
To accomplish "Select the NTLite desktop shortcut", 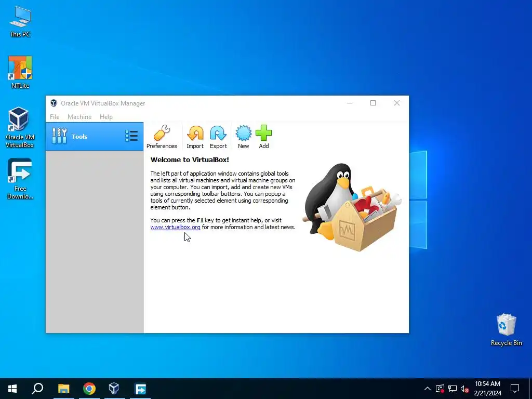I will (x=20, y=72).
